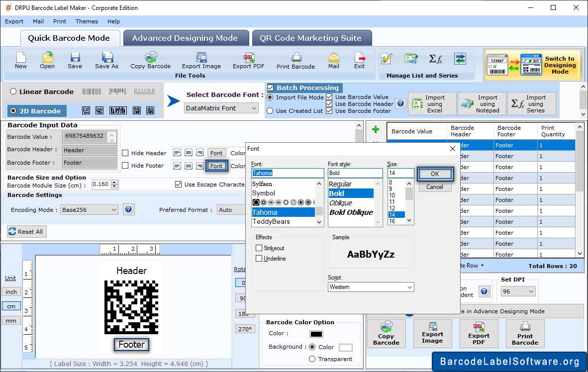Click help icon next to Use Barcode Header
Screen dimensions: 588x372
pyautogui.click(x=400, y=103)
